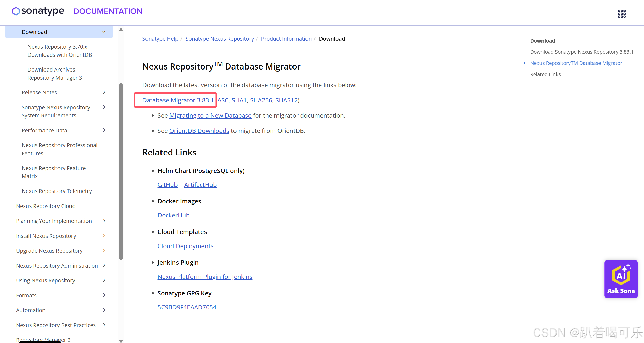
Task: Click Product Information breadcrumb
Action: [x=286, y=39]
